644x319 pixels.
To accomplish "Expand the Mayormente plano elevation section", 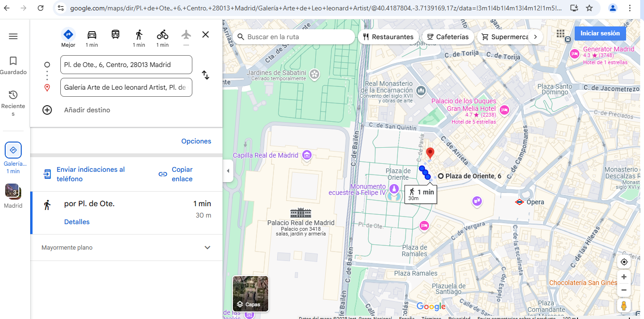I will click(x=126, y=248).
